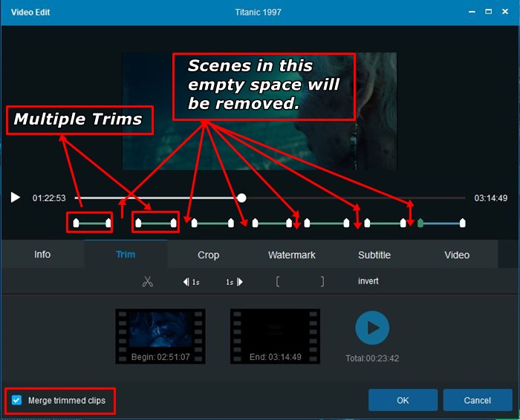
Task: Click the blue last trim segment line
Action: (441, 223)
